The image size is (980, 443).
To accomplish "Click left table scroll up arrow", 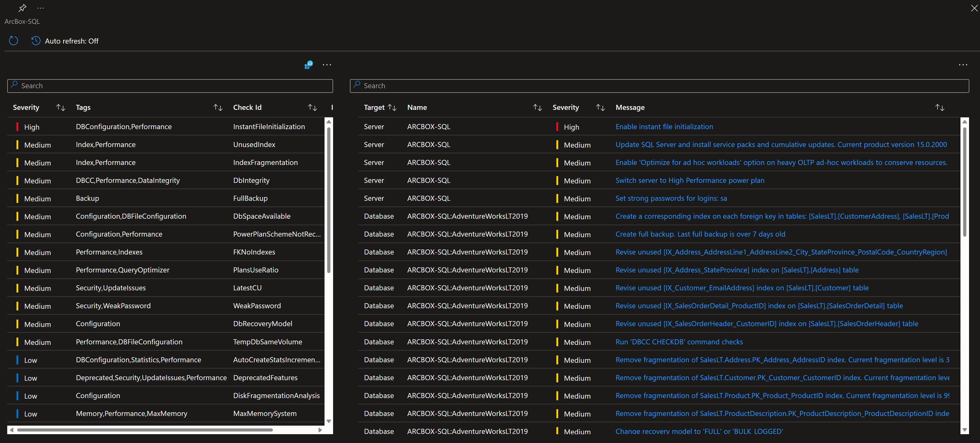I will point(329,122).
